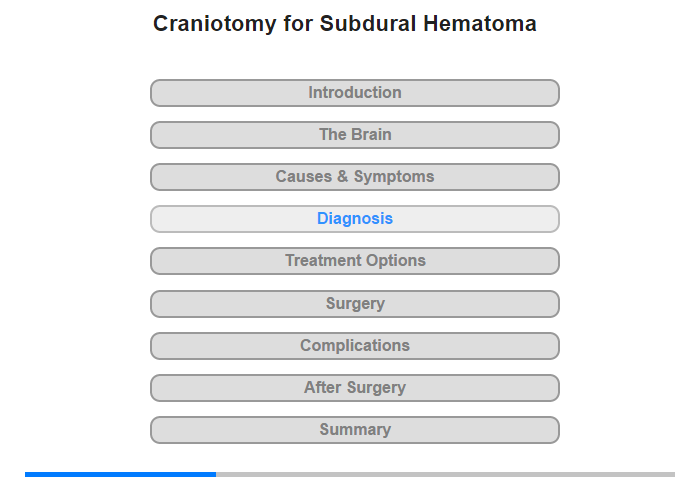This screenshot has width=700, height=480.
Task: View the Complications section
Action: (354, 346)
